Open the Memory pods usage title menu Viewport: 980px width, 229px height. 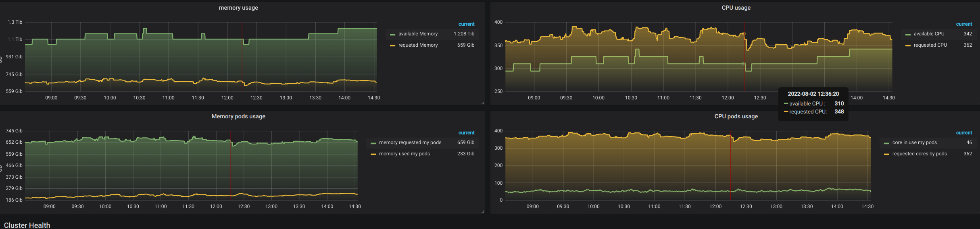(238, 116)
